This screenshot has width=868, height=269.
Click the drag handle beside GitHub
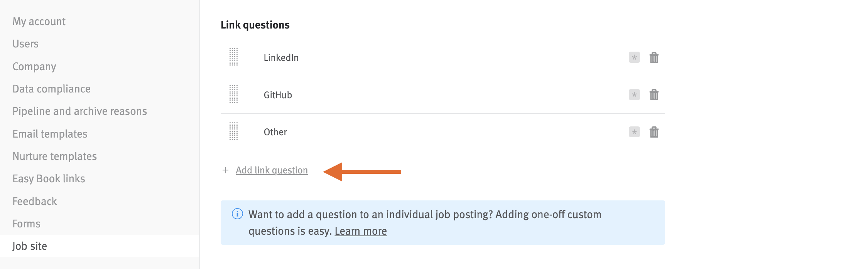point(233,94)
